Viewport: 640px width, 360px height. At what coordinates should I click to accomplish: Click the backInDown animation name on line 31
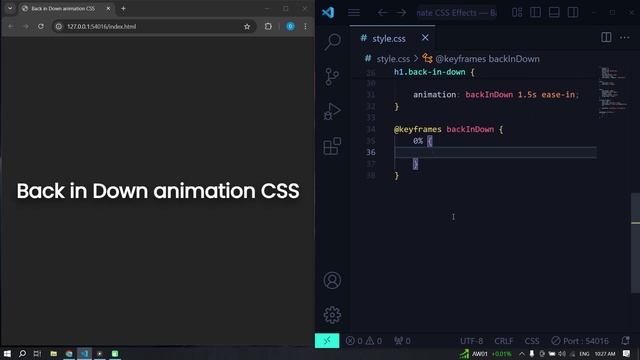pos(489,95)
